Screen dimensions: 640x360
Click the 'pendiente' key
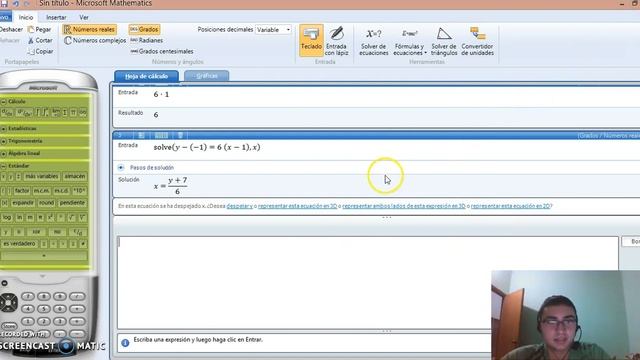(x=72, y=203)
